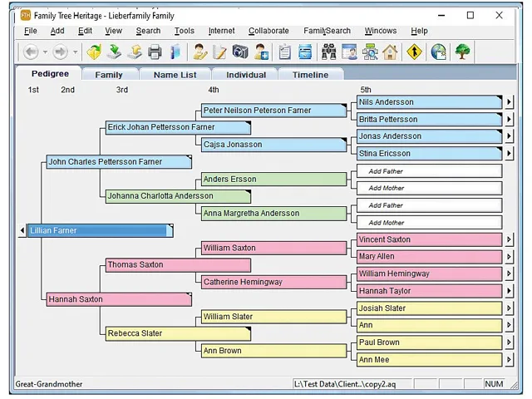Image resolution: width=532 pixels, height=399 pixels.
Task: Click the add person icon with plus
Action: point(261,52)
